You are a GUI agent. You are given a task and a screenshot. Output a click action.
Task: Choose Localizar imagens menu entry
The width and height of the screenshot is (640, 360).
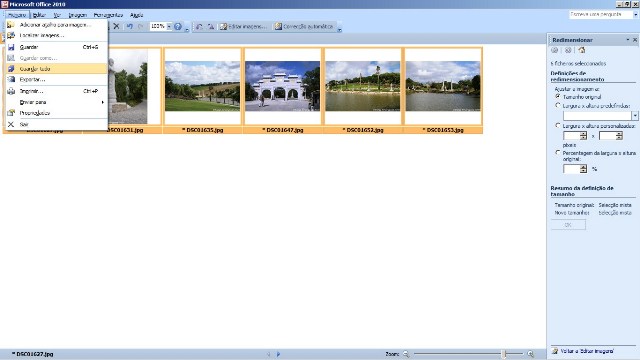pos(57,35)
